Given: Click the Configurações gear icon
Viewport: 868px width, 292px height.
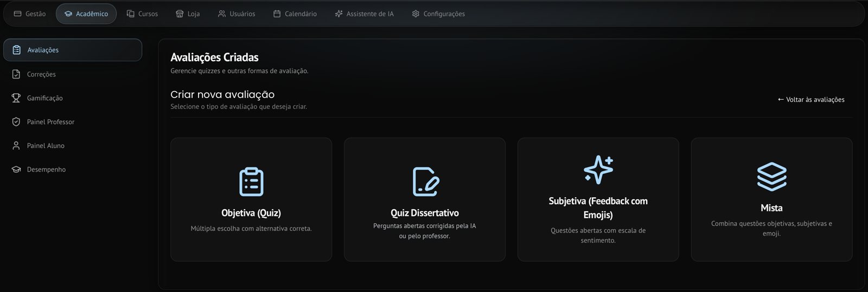Looking at the screenshot, I should (x=416, y=14).
